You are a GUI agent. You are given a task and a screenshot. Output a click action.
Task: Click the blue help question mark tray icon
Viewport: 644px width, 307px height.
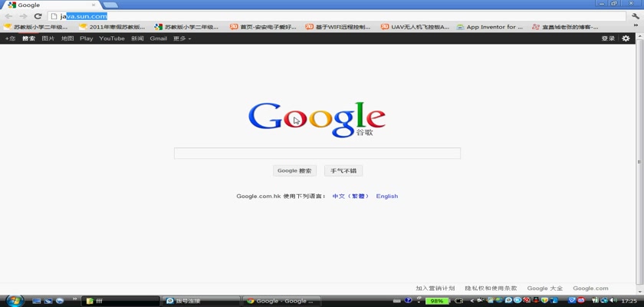(408, 300)
